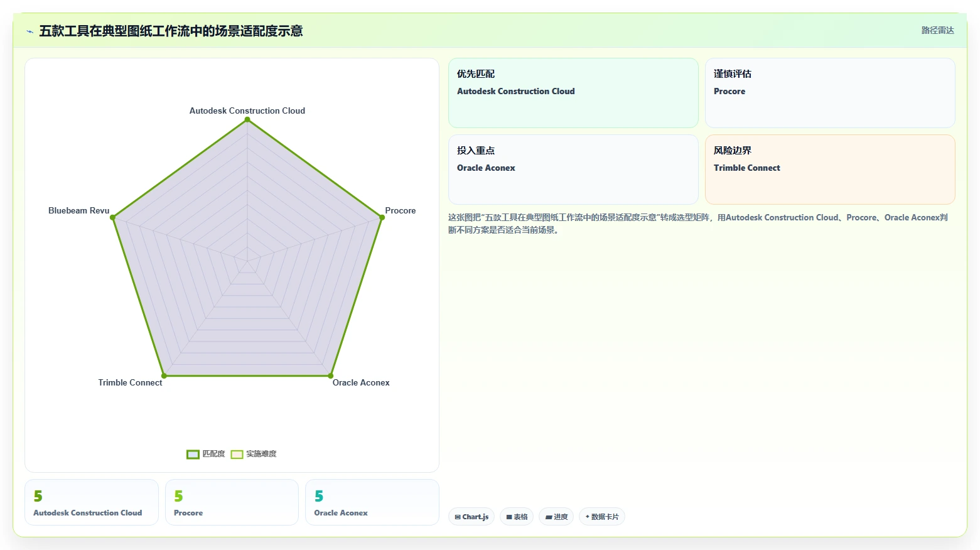The width and height of the screenshot is (980, 550).
Task: Open the 优先匹配 card
Action: 573,93
